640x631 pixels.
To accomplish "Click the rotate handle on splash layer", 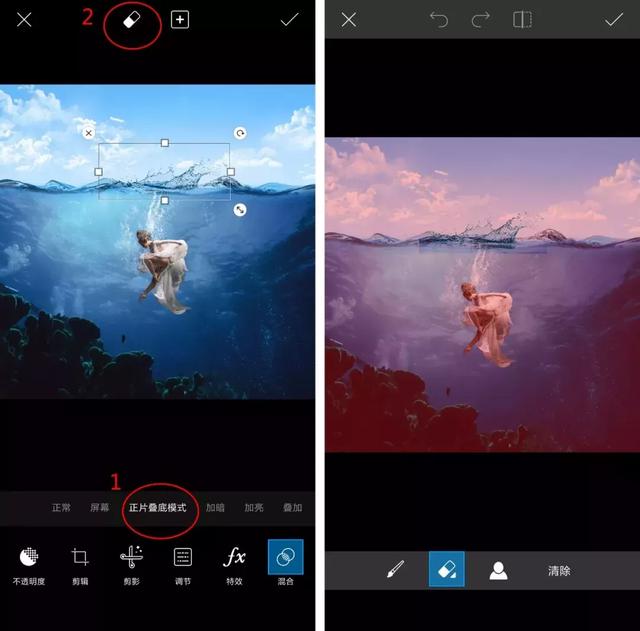I will (x=240, y=133).
